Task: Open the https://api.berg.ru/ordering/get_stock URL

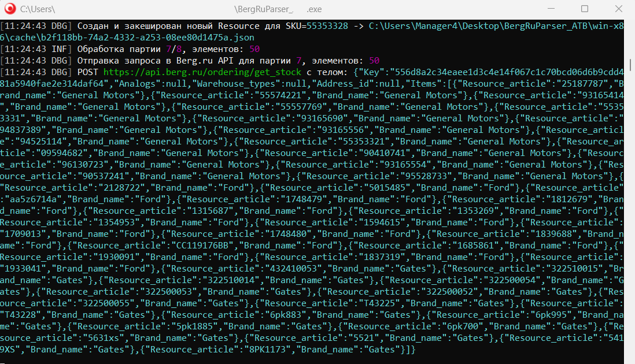Action: coord(202,72)
